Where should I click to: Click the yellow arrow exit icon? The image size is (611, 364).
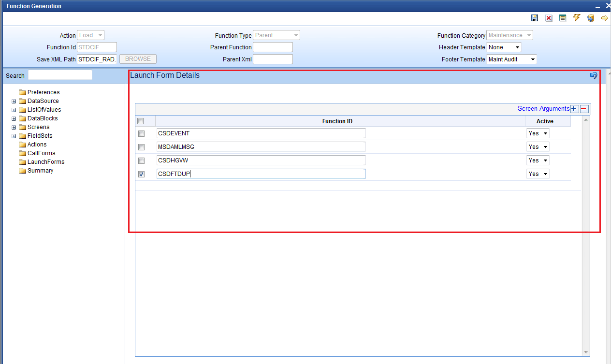pos(604,18)
